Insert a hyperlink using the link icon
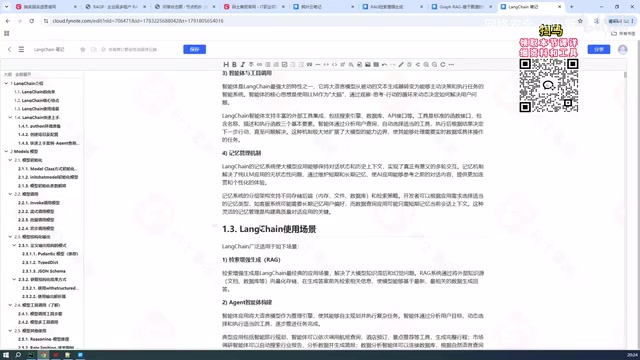640x360 pixels. click(259, 64)
